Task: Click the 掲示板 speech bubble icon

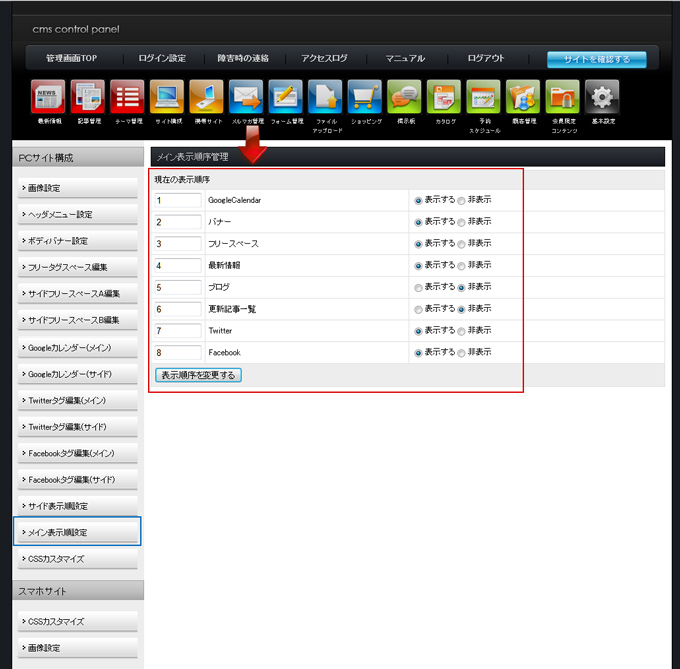Action: tap(405, 98)
